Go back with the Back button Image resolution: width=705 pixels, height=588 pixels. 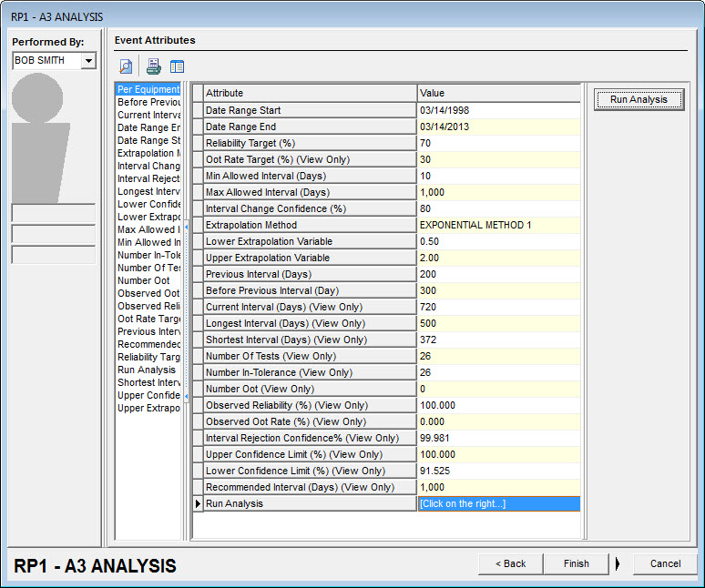click(x=510, y=563)
